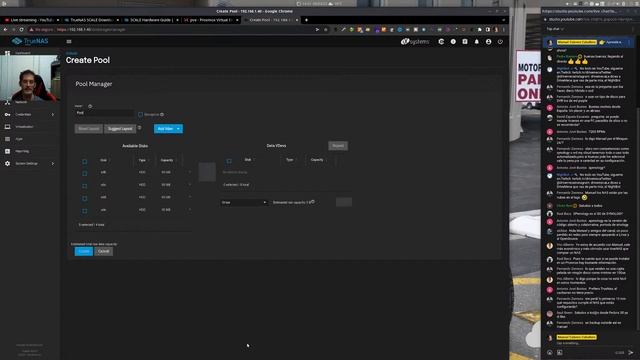Click the Storage breadcrumb link above Create Pool
The image size is (640, 360).
(x=71, y=53)
